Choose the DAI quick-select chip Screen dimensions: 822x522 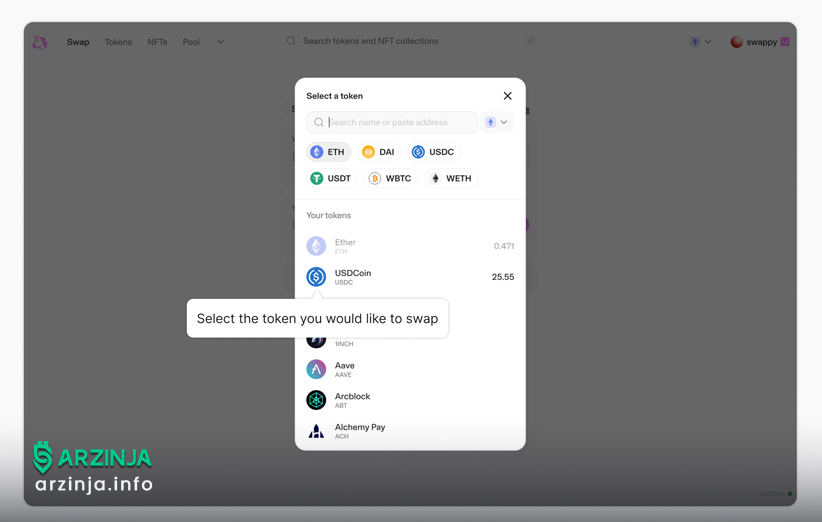(380, 152)
